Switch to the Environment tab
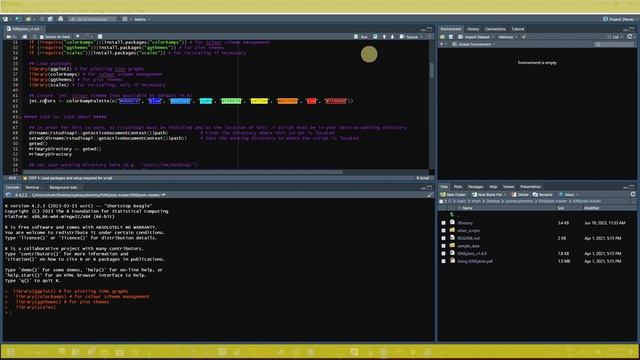This screenshot has height=360, width=640. (x=451, y=29)
